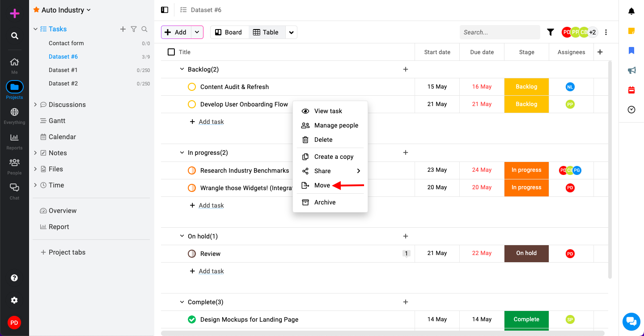Screen dimensions: 644x336
Task: Go to the Me home icon
Action: pos(14,62)
